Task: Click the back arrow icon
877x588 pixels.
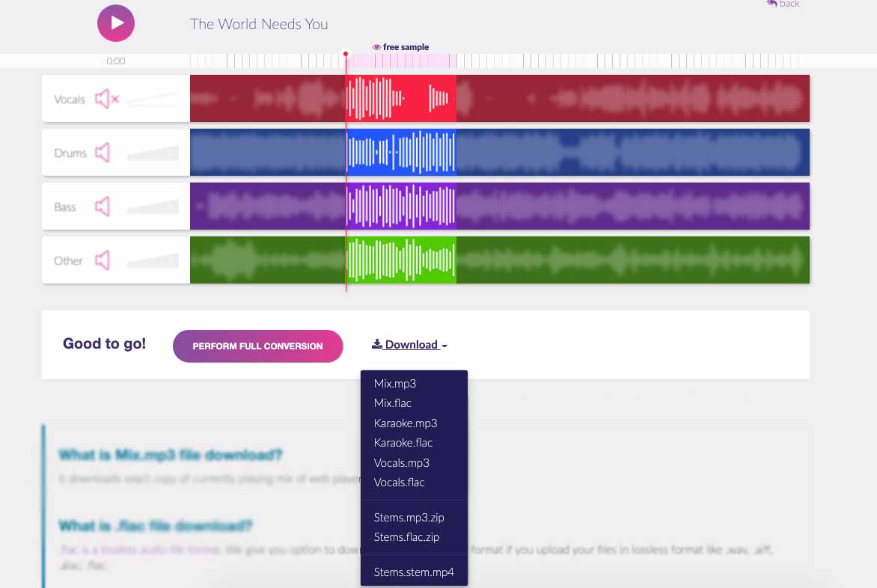Action: [771, 3]
